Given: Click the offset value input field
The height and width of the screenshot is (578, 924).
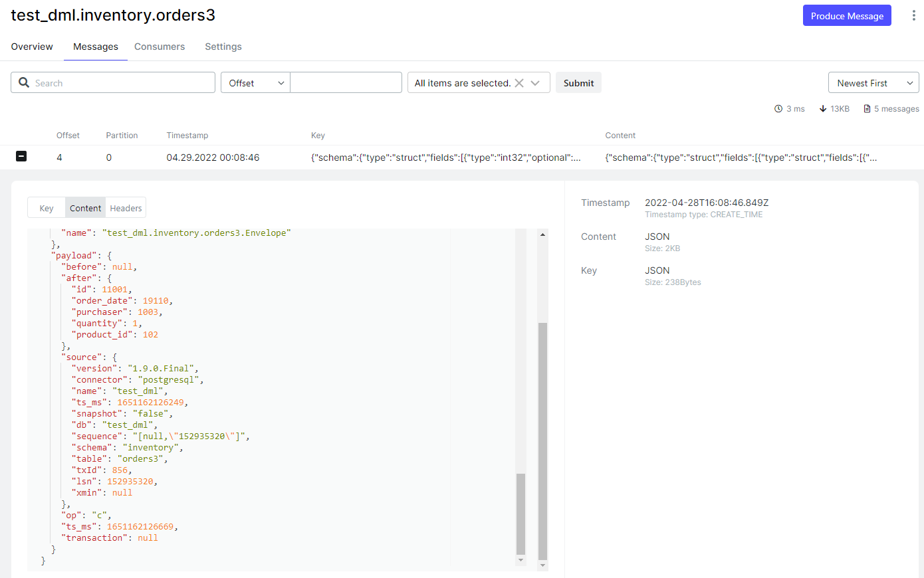Looking at the screenshot, I should [x=346, y=82].
